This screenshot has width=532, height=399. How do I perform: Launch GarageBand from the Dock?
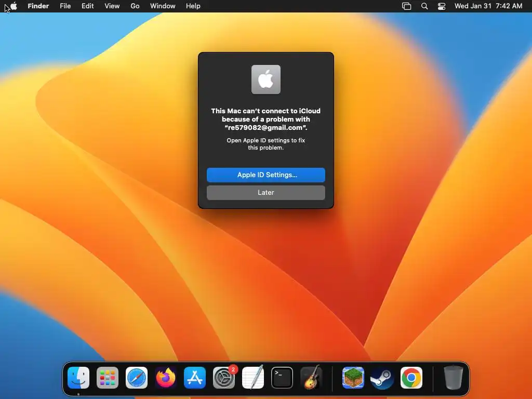(311, 377)
